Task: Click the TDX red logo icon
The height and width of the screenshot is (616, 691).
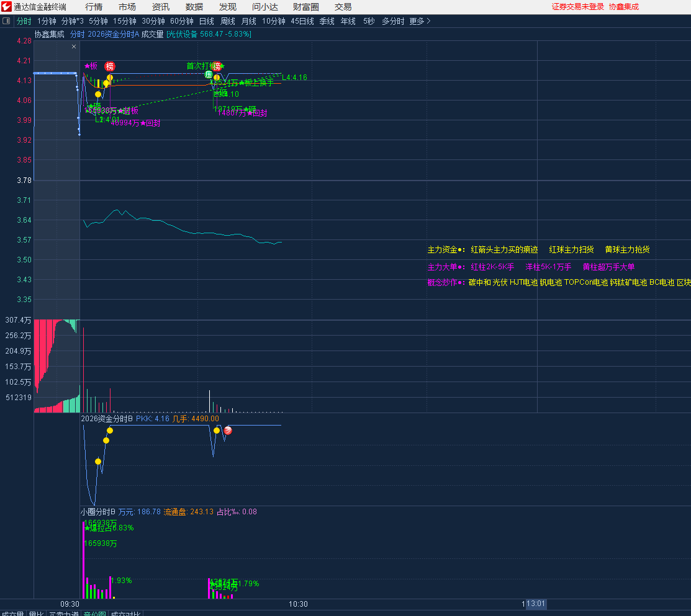Action: [7, 7]
